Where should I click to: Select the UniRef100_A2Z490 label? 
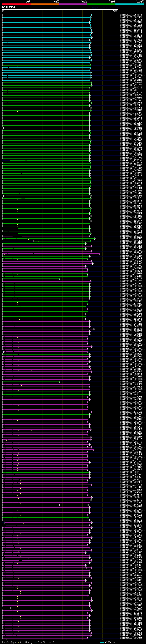click(131, 113)
